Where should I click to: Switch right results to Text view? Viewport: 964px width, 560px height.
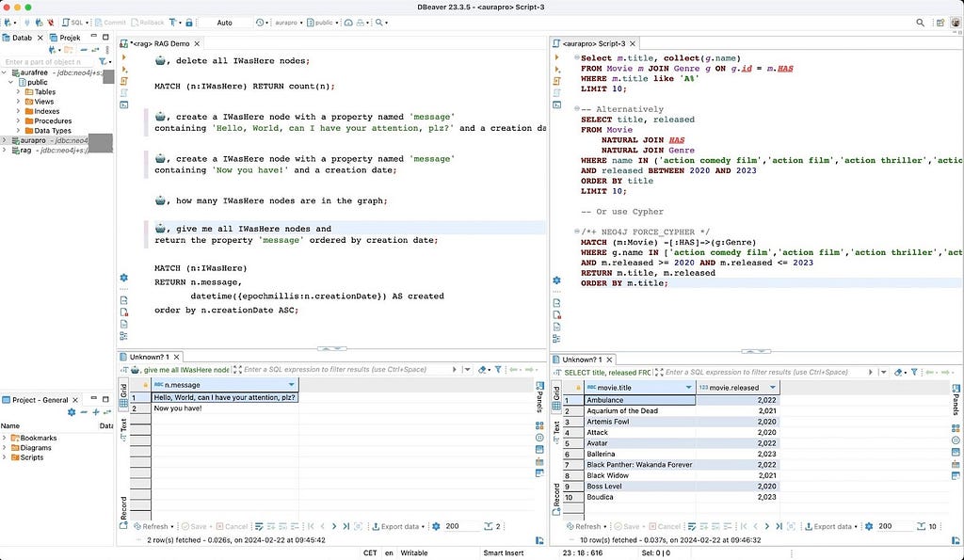click(x=556, y=432)
